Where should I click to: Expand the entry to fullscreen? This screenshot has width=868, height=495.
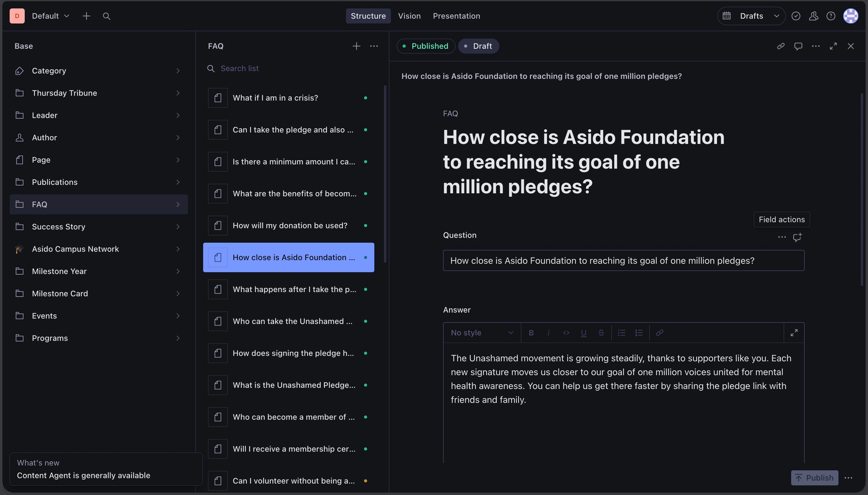(833, 46)
